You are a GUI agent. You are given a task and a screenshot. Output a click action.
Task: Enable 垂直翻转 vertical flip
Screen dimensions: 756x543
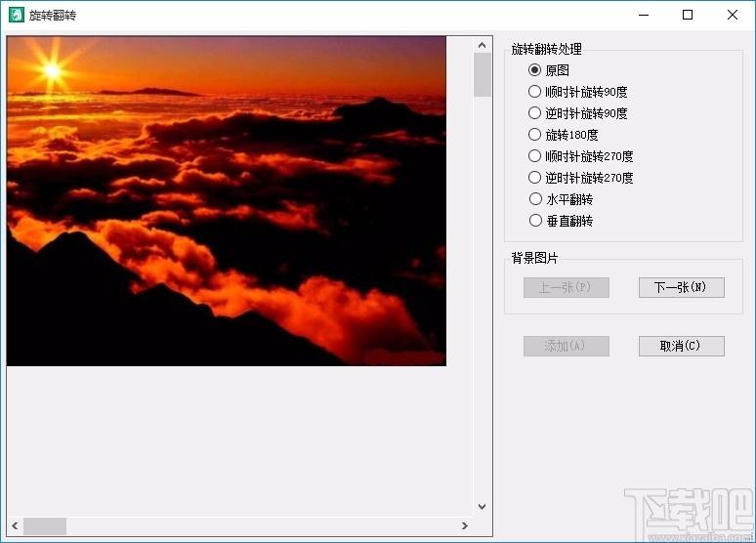coord(534,221)
